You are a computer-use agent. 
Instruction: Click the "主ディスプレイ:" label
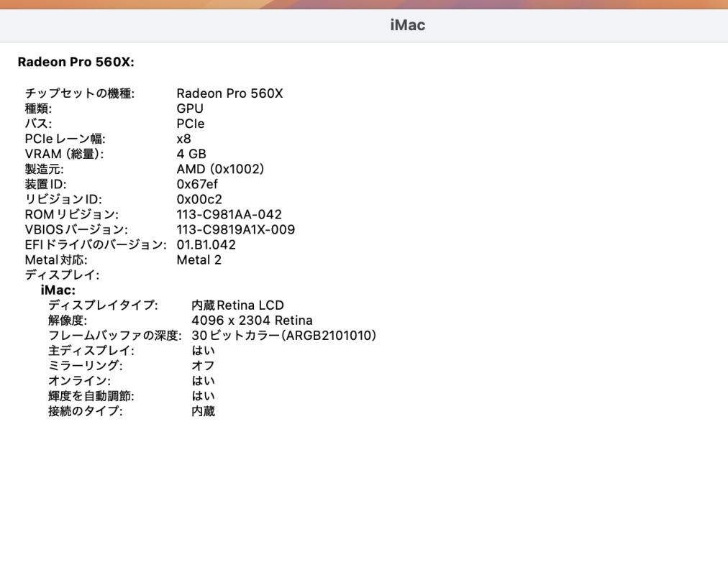pyautogui.click(x=91, y=351)
